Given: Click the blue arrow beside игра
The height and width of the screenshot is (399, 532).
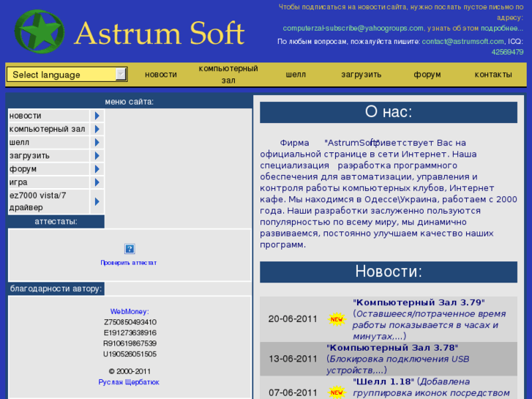Looking at the screenshot, I should [97, 182].
